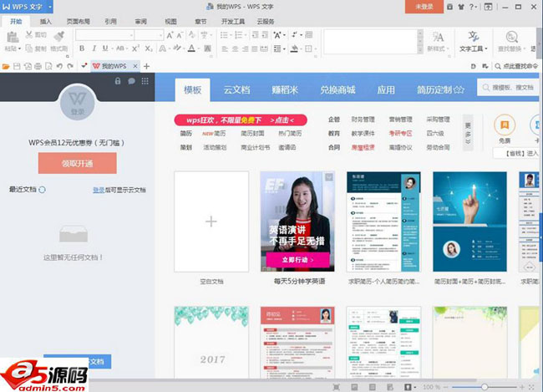Click the font color A icon

pos(191,48)
